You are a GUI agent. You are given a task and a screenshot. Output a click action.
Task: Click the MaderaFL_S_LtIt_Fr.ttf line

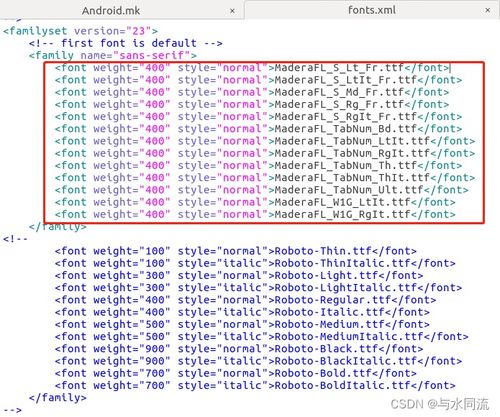click(x=258, y=80)
